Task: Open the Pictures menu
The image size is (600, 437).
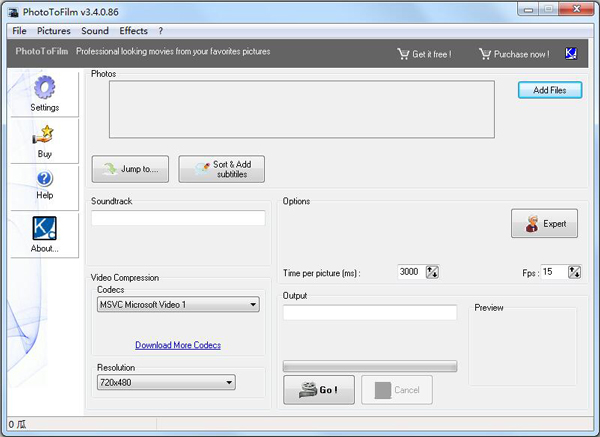Action: [54, 31]
